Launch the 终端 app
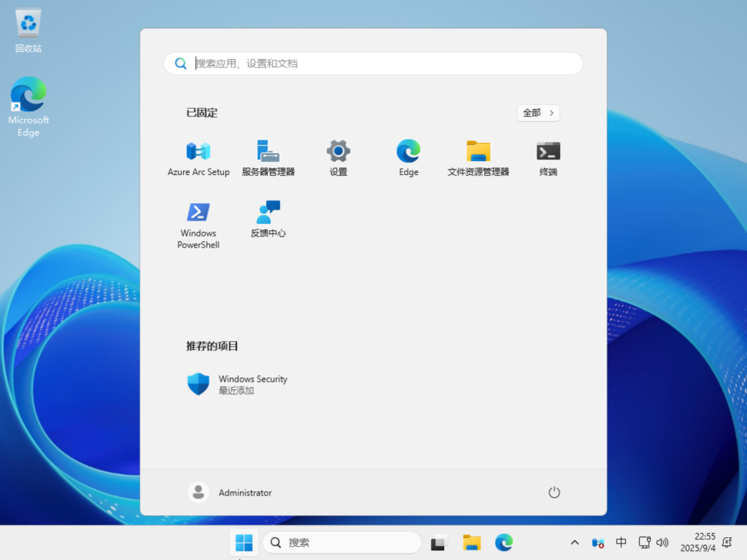747x560 pixels. coord(548,158)
